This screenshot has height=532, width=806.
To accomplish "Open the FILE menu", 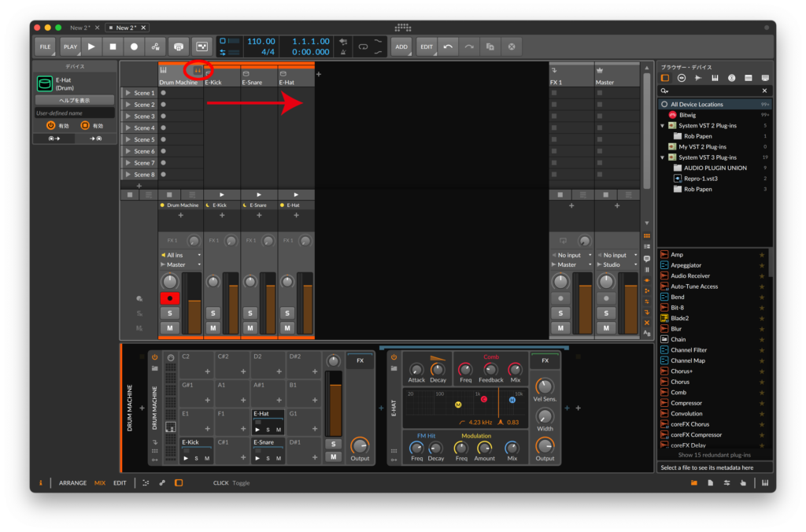I will (45, 46).
